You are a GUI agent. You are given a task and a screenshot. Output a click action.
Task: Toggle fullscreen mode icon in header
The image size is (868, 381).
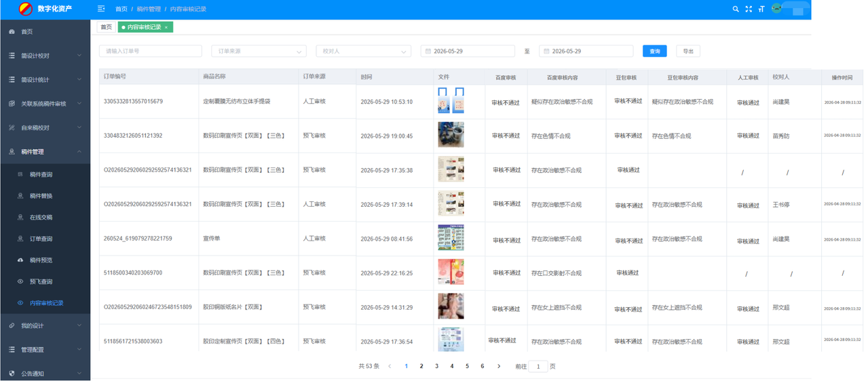[x=749, y=9]
